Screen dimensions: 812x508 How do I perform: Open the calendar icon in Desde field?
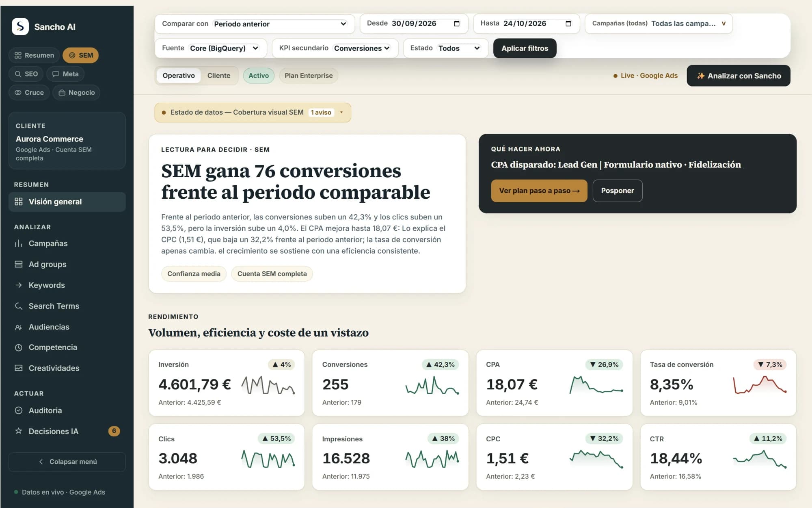456,24
